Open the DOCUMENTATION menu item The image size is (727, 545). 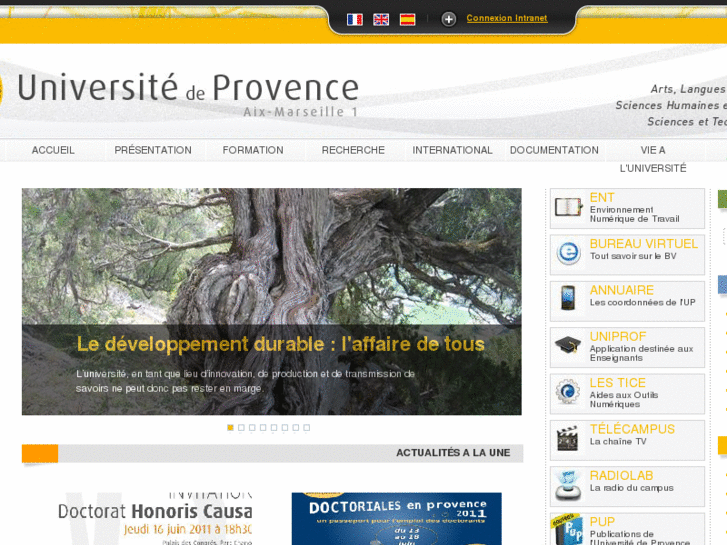click(554, 150)
